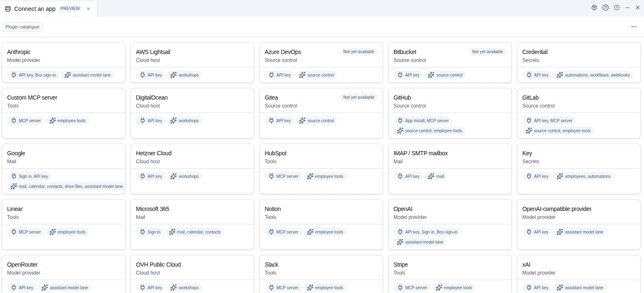The width and height of the screenshot is (644, 293).
Task: Click API key, Sign in, Box sign-in chip in OpenAI
Action: [x=427, y=232]
